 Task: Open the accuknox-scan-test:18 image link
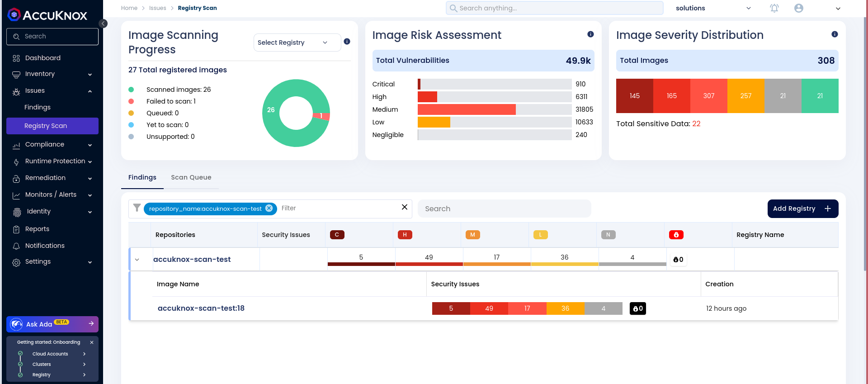tap(201, 308)
